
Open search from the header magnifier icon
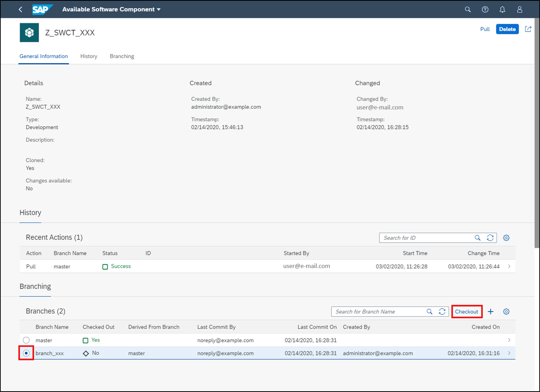click(x=468, y=9)
